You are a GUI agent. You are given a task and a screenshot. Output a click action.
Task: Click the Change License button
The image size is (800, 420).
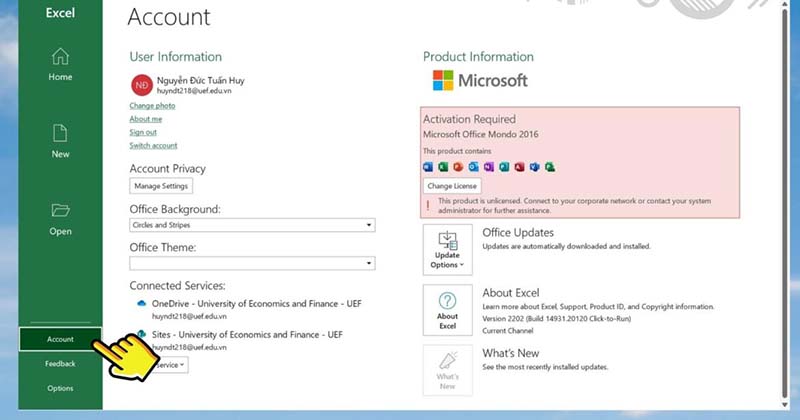tap(452, 186)
